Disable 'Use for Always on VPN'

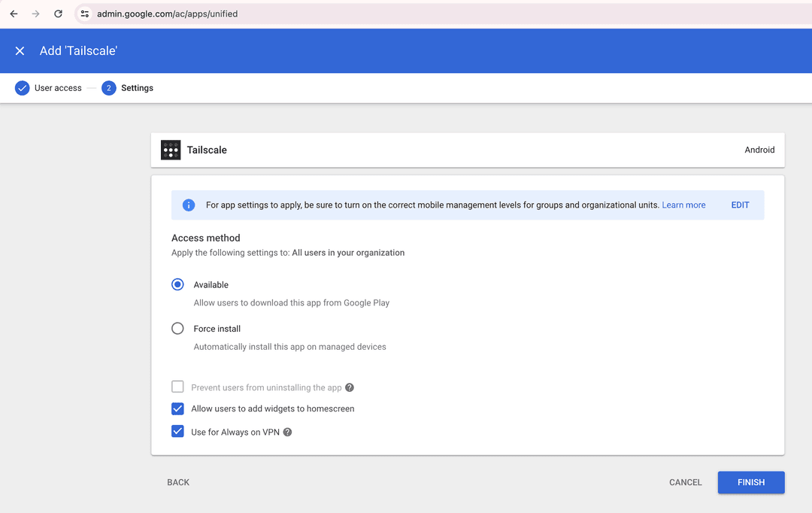tap(177, 432)
